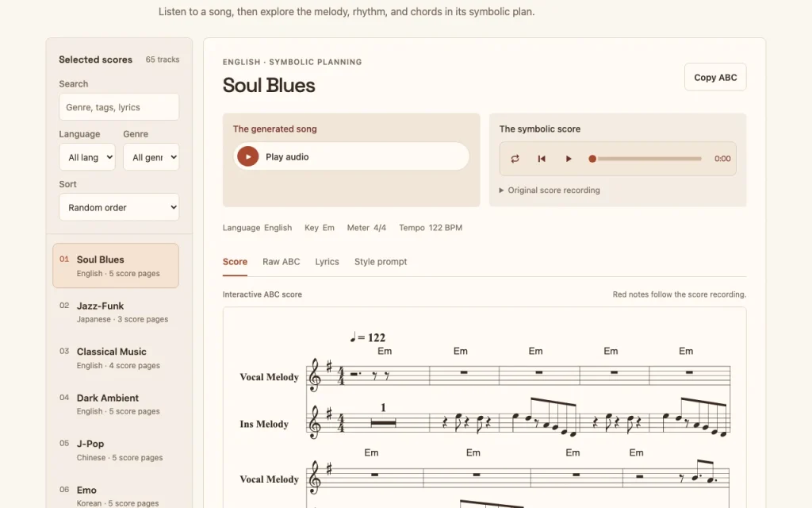Open the Genre dropdown
The image size is (812, 508).
[x=151, y=157]
